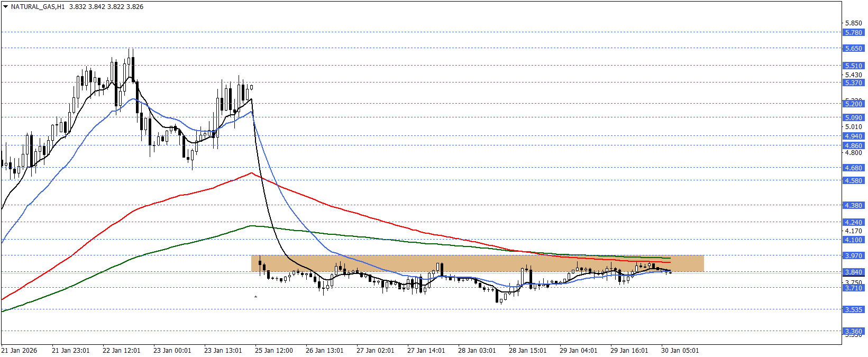Click the 5.650 price level label
This screenshot has height=357, width=868.
coord(853,49)
